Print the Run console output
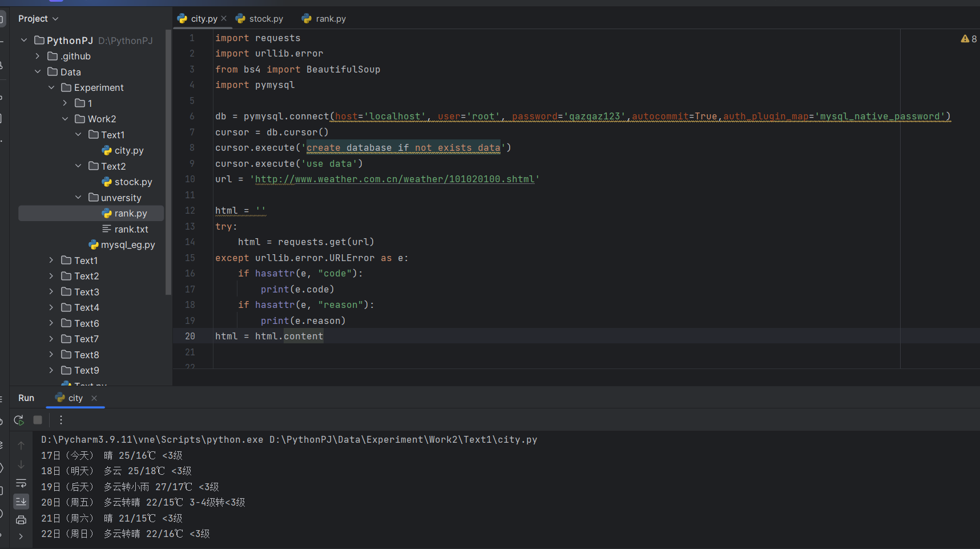 pos(21,520)
